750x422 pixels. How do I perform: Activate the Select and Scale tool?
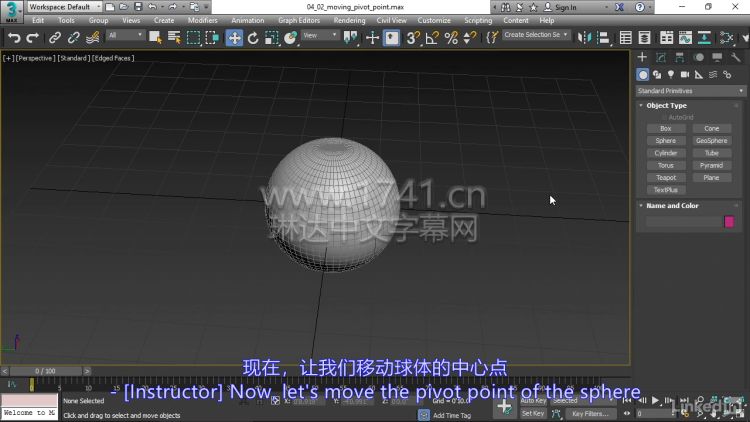(x=272, y=38)
